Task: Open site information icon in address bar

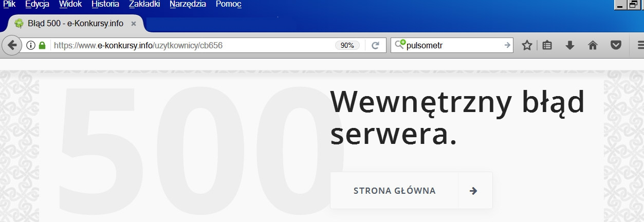Action: (31, 45)
